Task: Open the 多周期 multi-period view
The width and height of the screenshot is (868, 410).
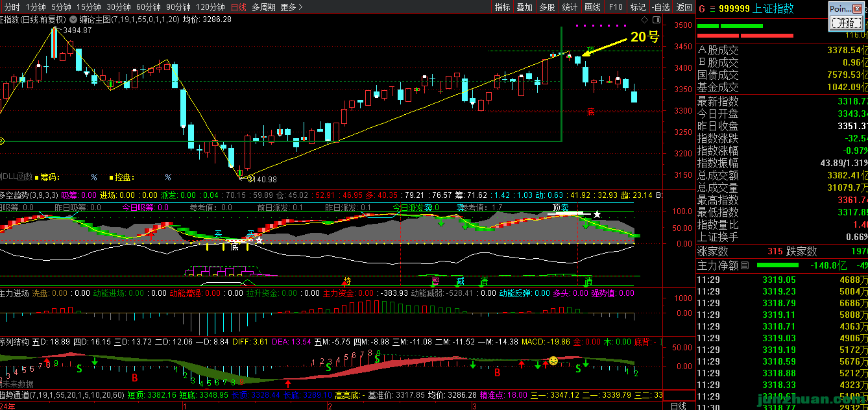Action: point(263,7)
